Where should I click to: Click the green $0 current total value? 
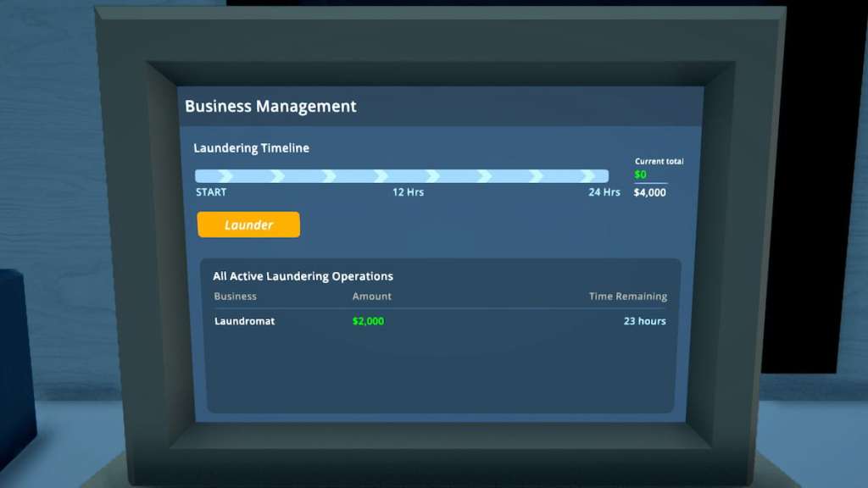pyautogui.click(x=641, y=175)
